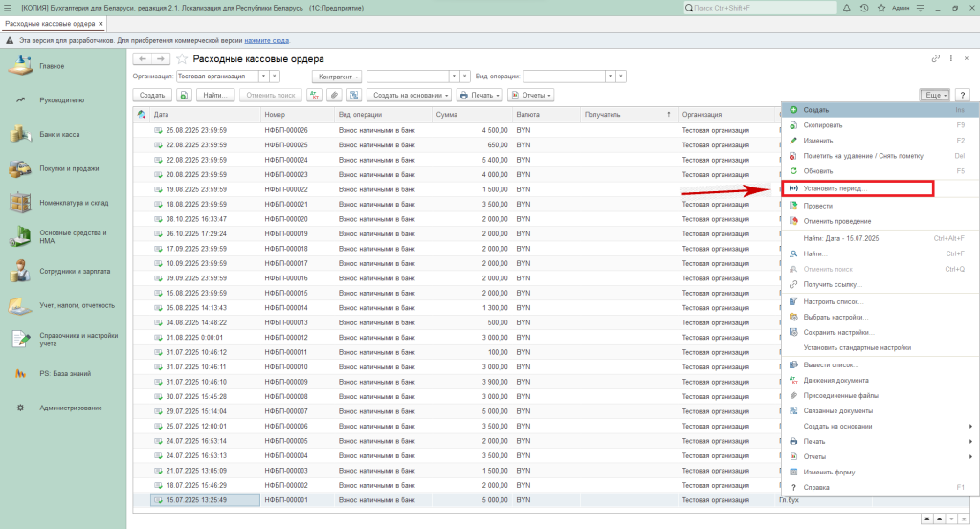Select Установить период menu item
The width and height of the screenshot is (980, 529).
tap(835, 188)
